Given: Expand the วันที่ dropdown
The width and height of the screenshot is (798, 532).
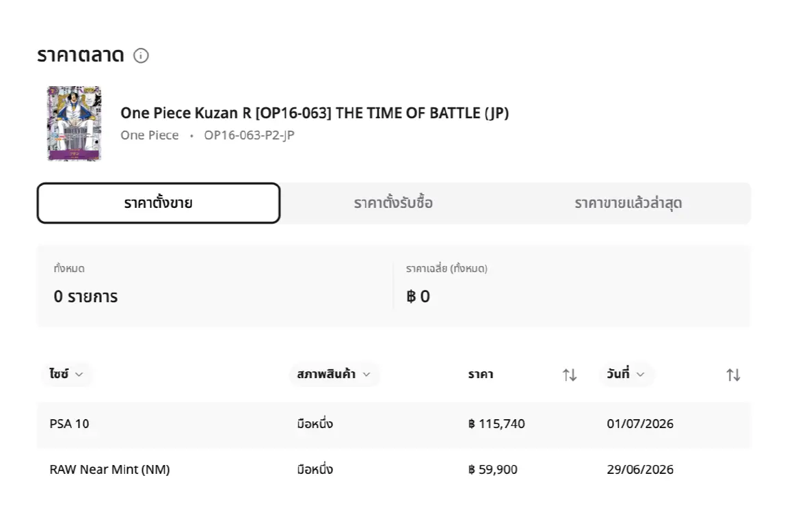Looking at the screenshot, I should pyautogui.click(x=626, y=374).
